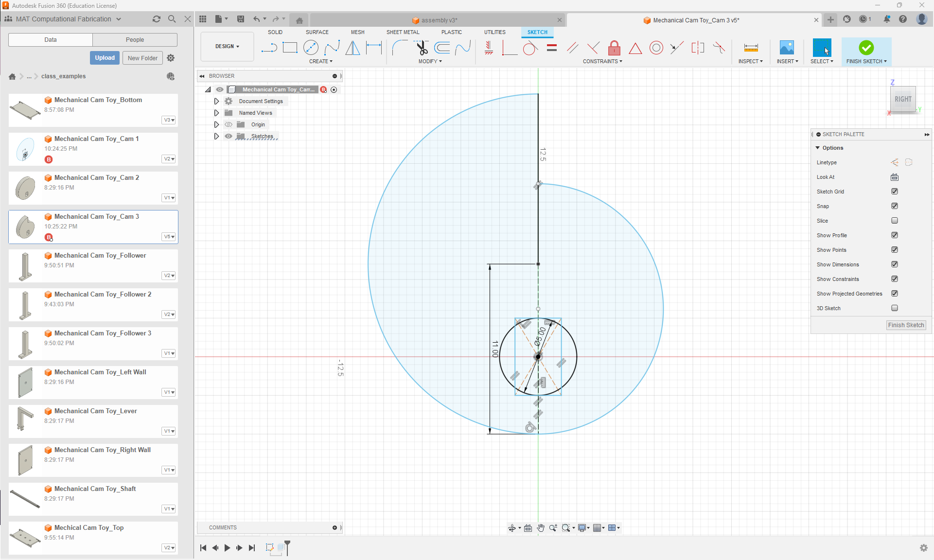
Task: Click the Finish Sketch button in palette
Action: pos(905,325)
